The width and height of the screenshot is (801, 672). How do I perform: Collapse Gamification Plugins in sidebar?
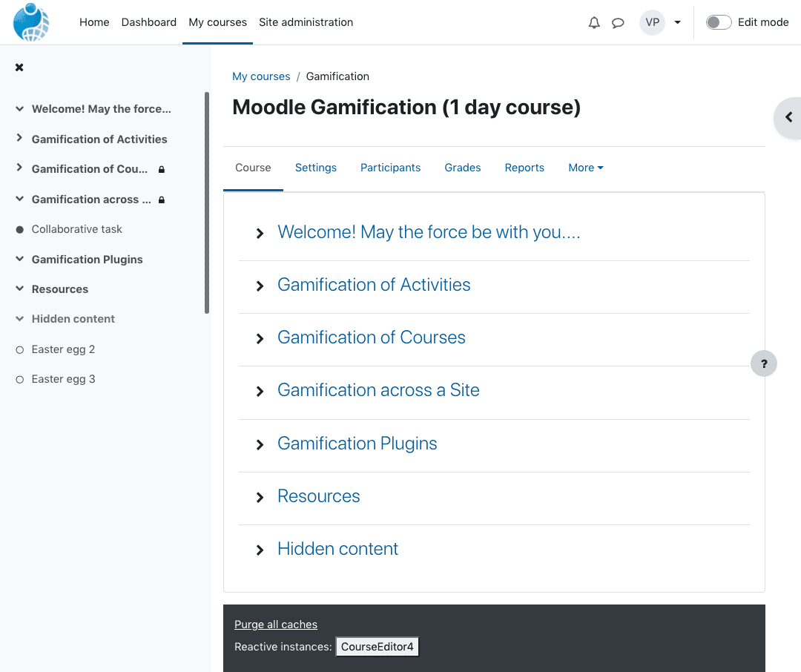19,259
